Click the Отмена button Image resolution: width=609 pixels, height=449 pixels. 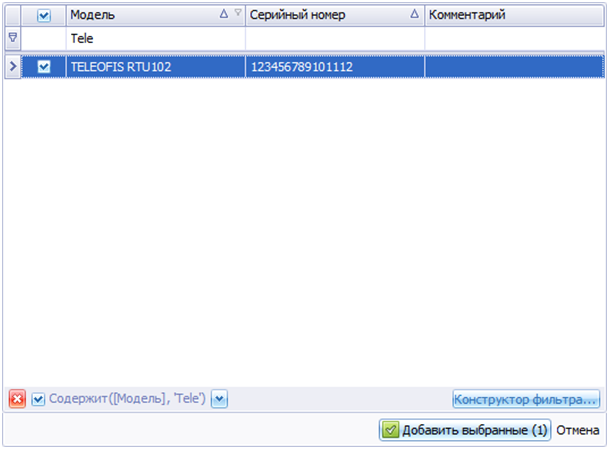click(578, 430)
